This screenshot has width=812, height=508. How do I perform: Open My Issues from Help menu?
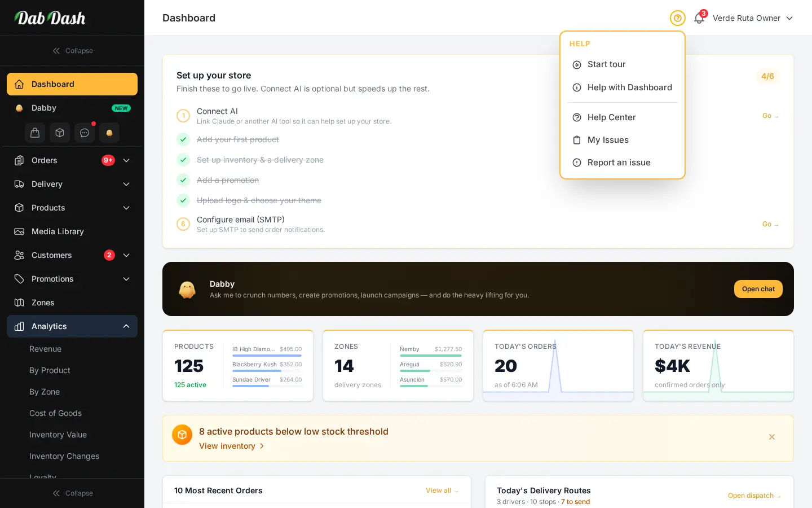(623, 140)
